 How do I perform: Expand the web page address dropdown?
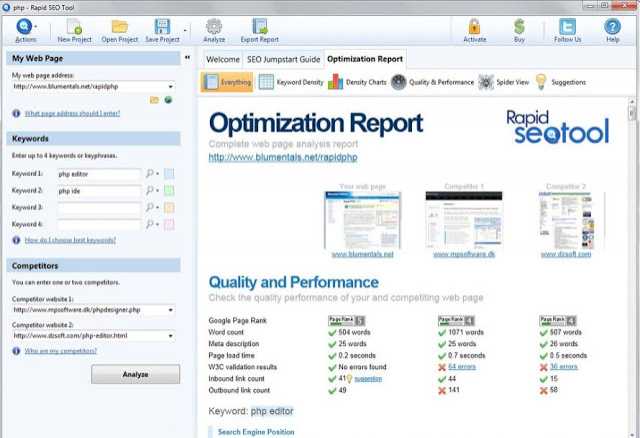171,87
